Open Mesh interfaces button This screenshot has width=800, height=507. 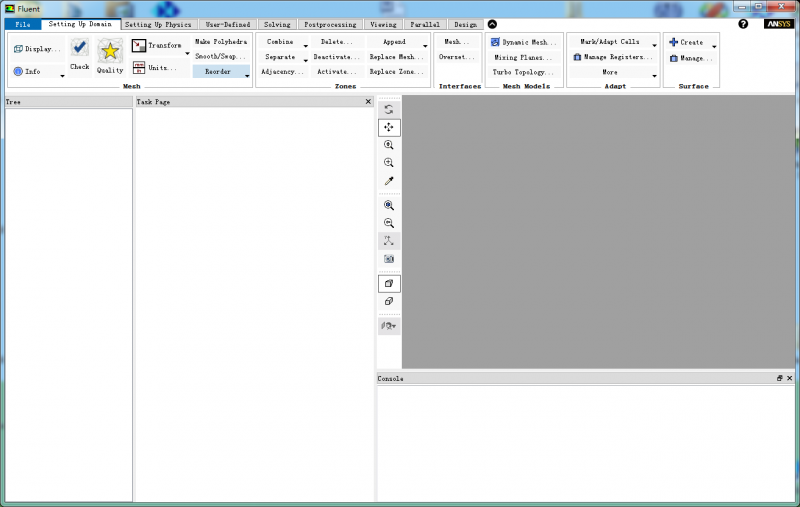point(457,42)
